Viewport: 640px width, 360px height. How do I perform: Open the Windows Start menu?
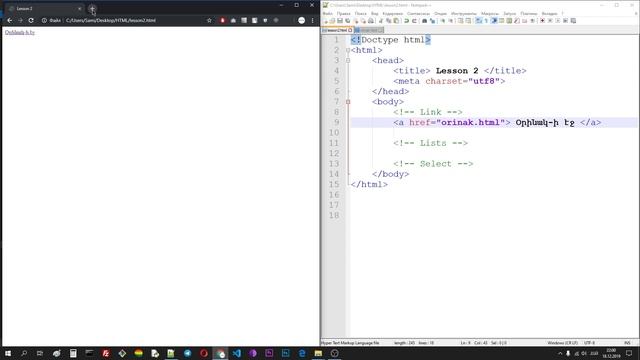(8, 353)
